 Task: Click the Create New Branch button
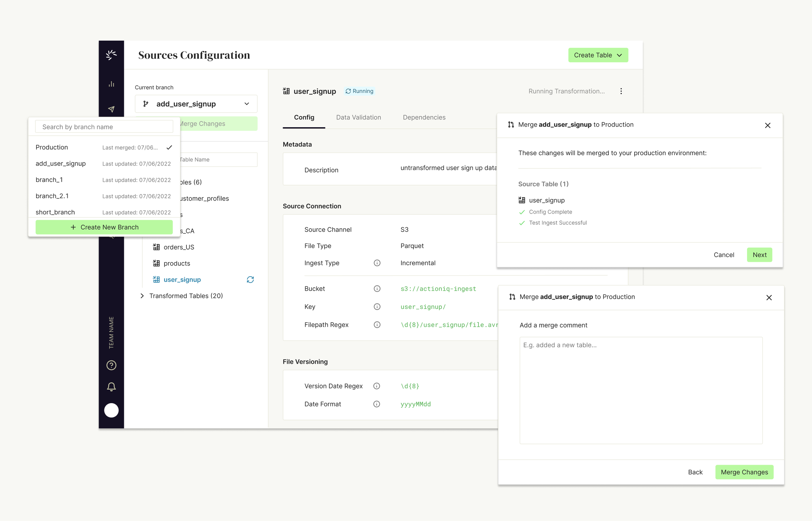click(x=104, y=227)
